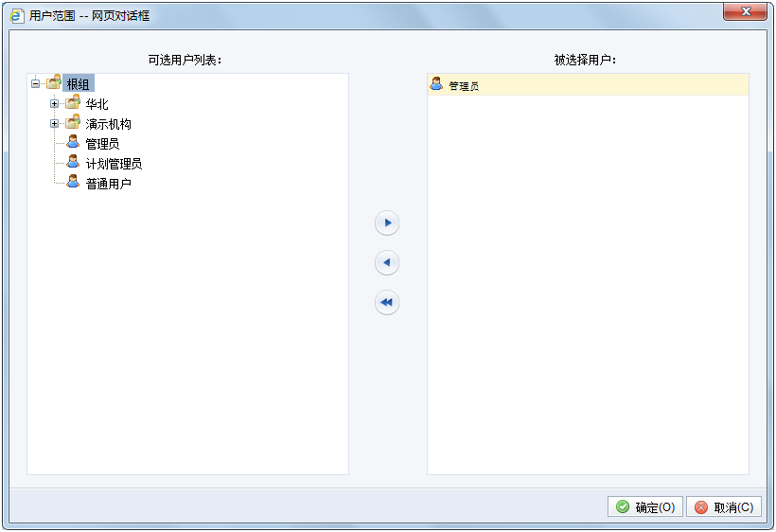Collapse the 根组 root node
This screenshot has height=532, width=776.
(x=35, y=83)
